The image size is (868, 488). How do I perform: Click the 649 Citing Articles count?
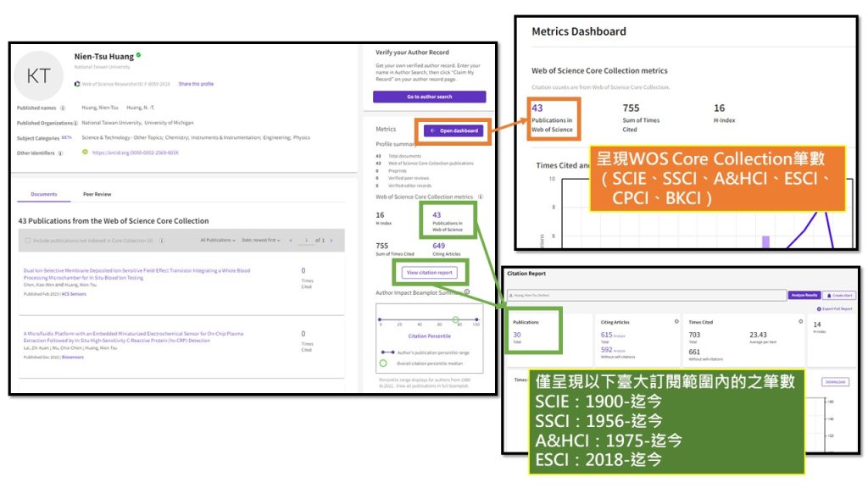coord(439,246)
